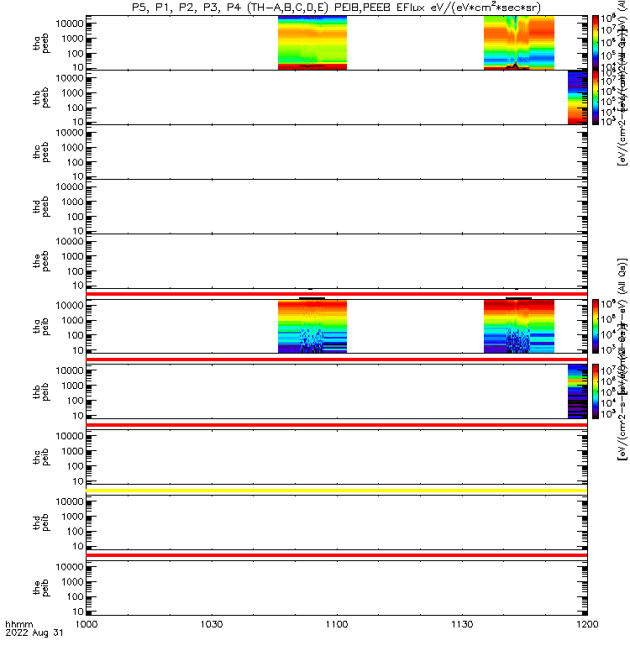This screenshot has width=630, height=672.
Task: Click the 1100 time-axis label
Action: coord(337,624)
